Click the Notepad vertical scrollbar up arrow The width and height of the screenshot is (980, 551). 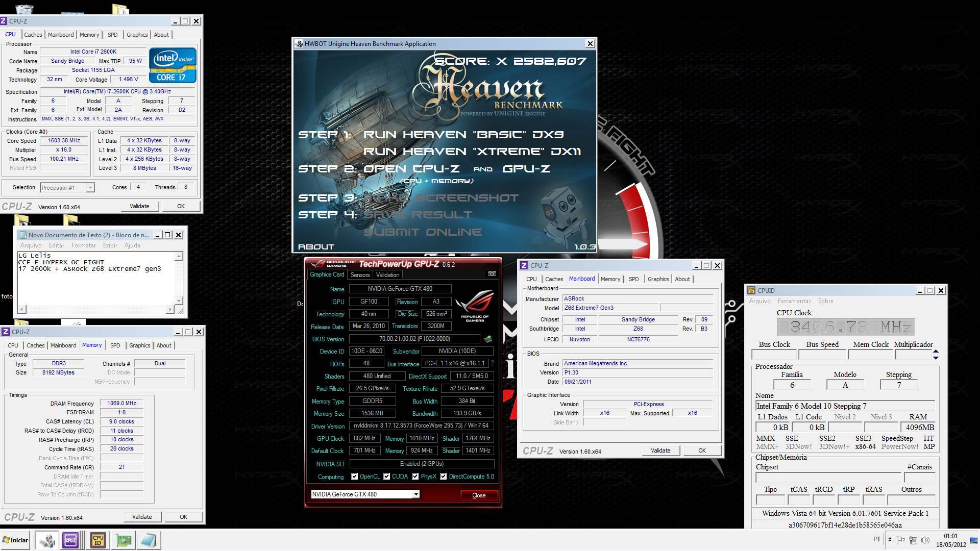(x=179, y=257)
